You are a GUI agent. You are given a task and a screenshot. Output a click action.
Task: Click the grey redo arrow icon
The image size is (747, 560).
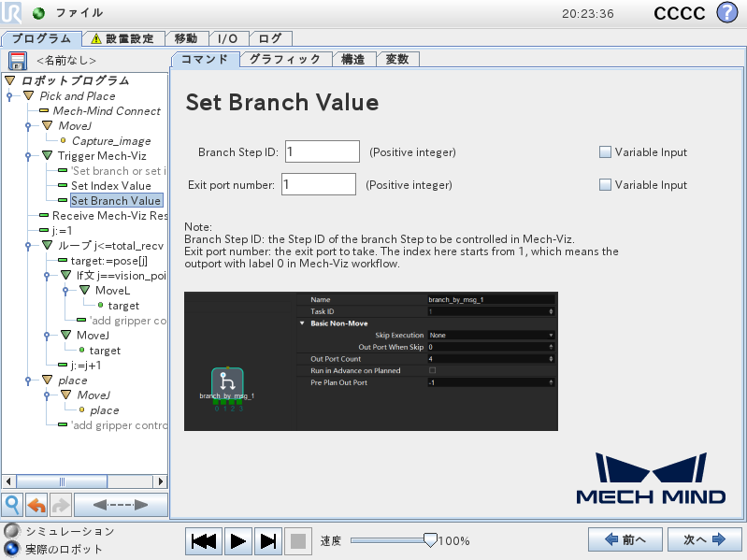[x=61, y=505]
